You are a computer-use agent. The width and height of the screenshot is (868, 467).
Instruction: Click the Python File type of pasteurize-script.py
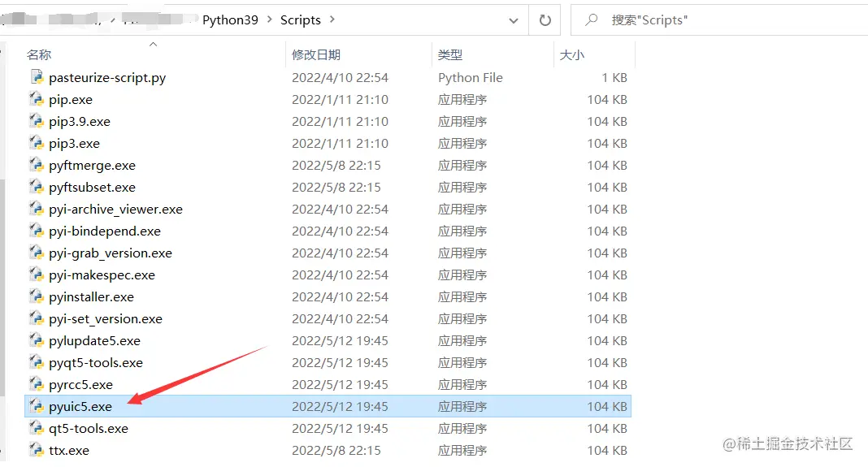coord(470,77)
